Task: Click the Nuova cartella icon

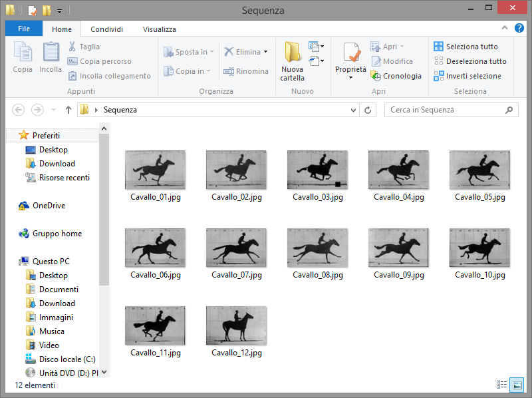Action: [x=292, y=52]
